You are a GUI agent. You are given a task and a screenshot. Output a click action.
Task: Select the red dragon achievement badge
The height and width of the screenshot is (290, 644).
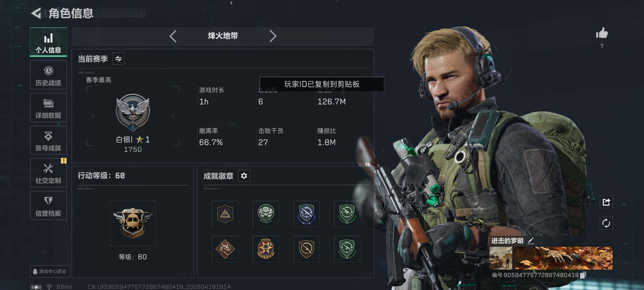point(225,249)
